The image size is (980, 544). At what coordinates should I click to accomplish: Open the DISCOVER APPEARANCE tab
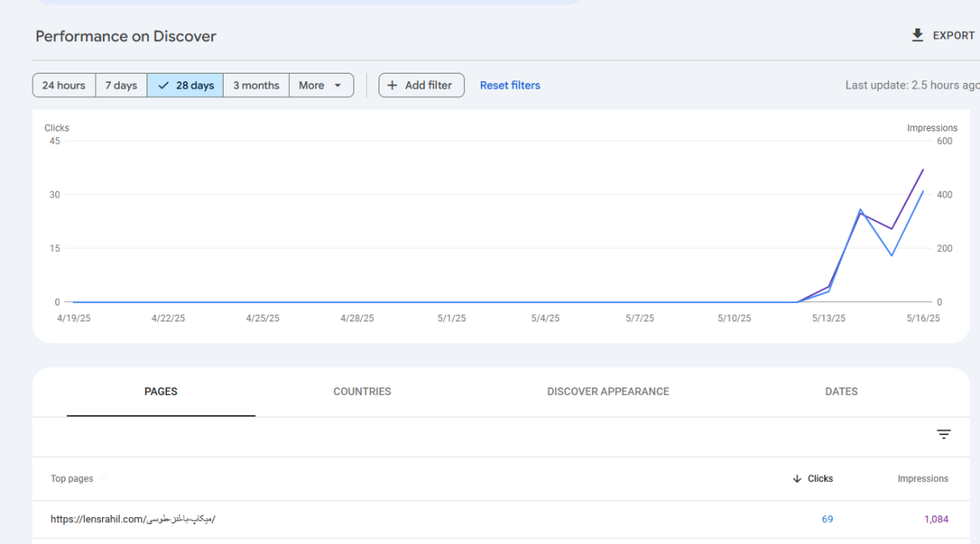(608, 392)
